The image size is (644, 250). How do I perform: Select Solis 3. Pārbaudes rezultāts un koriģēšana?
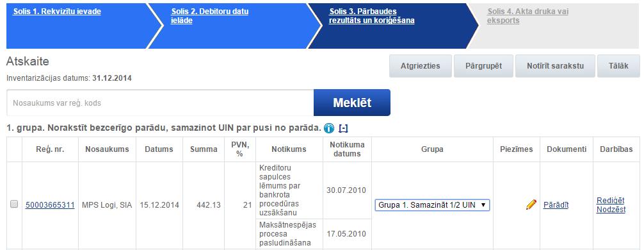(371, 16)
